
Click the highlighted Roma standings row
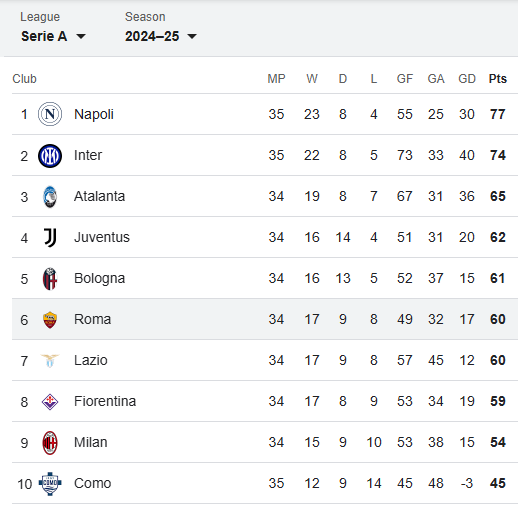[x=265, y=319]
